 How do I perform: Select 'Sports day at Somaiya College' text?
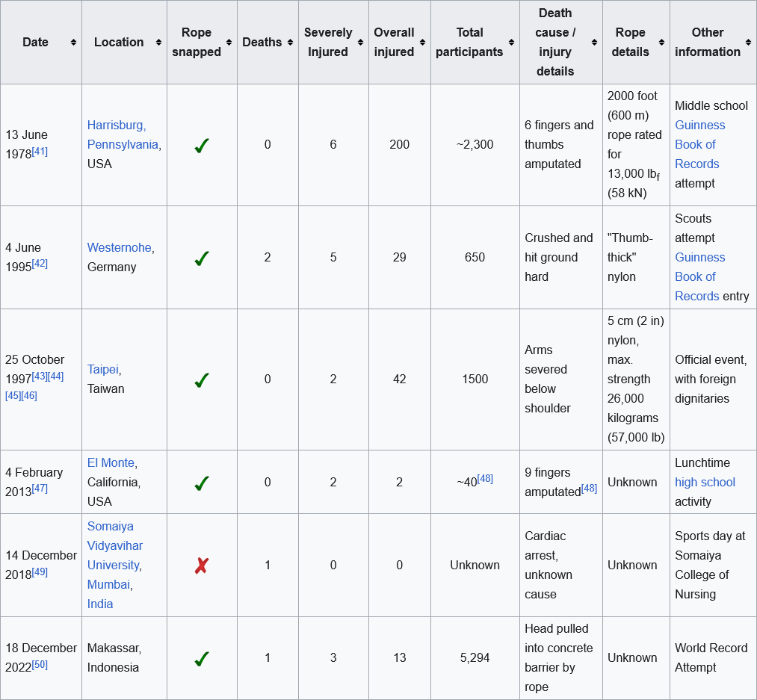tap(710, 555)
